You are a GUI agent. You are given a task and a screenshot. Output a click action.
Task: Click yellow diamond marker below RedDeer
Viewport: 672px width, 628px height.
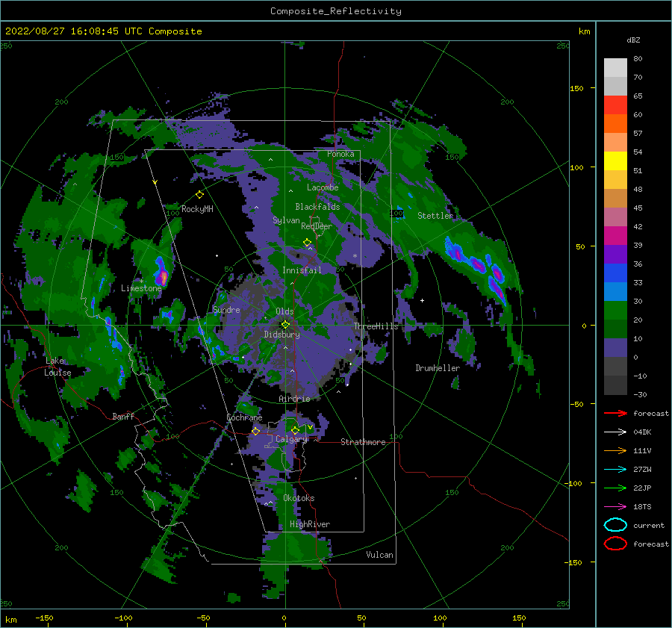click(x=307, y=243)
